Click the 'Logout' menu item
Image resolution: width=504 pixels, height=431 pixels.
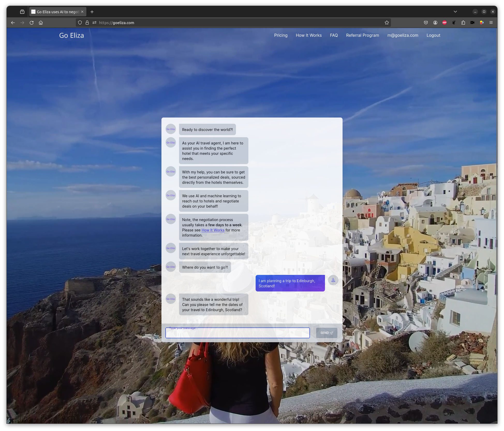(433, 35)
